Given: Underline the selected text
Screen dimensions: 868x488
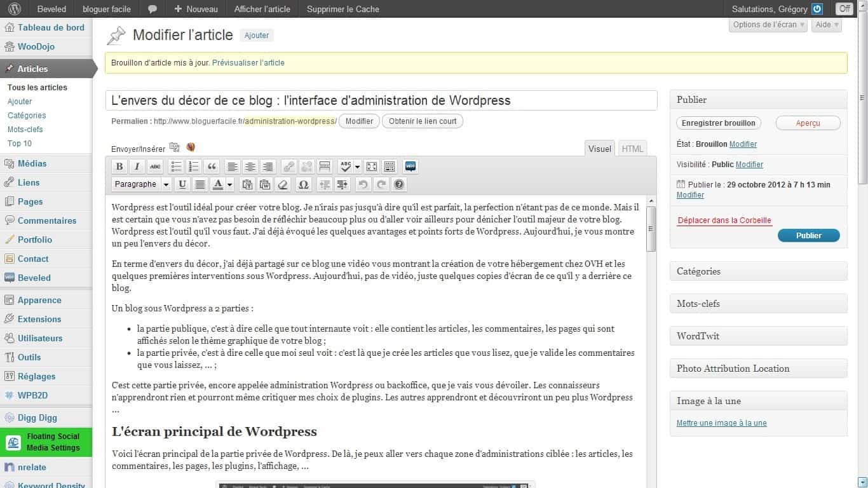Looking at the screenshot, I should (x=182, y=184).
